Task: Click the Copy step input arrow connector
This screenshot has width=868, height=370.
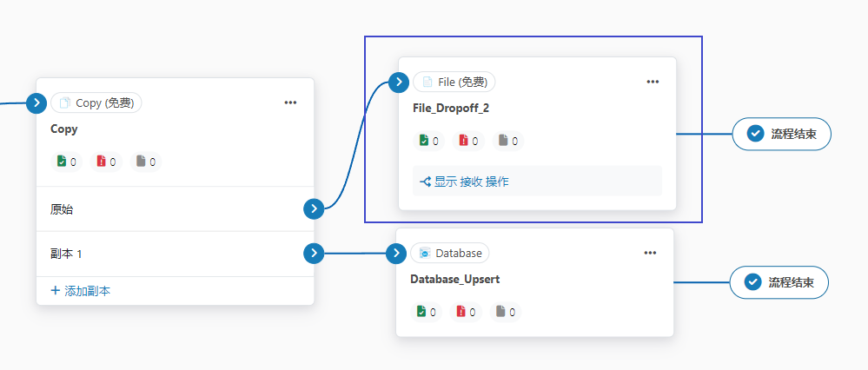Action: tap(36, 103)
